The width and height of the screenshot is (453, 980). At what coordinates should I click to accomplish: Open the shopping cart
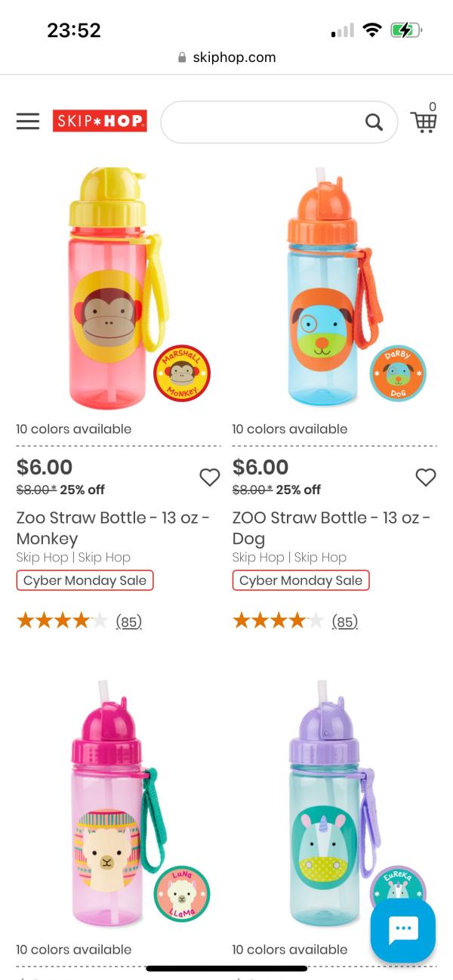point(424,122)
